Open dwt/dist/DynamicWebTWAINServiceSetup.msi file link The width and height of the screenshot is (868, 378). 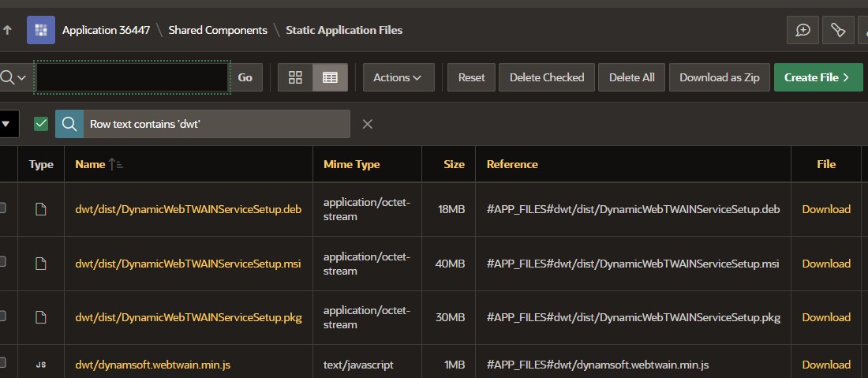tap(189, 264)
